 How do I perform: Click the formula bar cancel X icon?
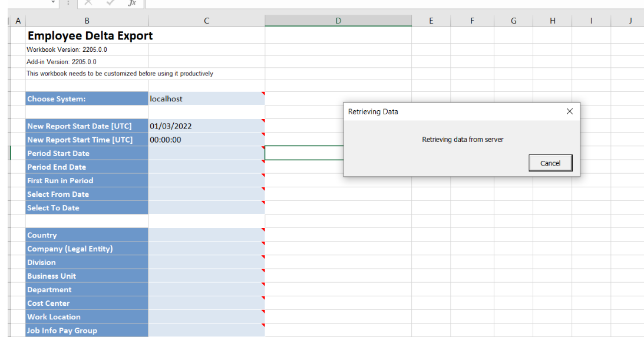(88, 3)
